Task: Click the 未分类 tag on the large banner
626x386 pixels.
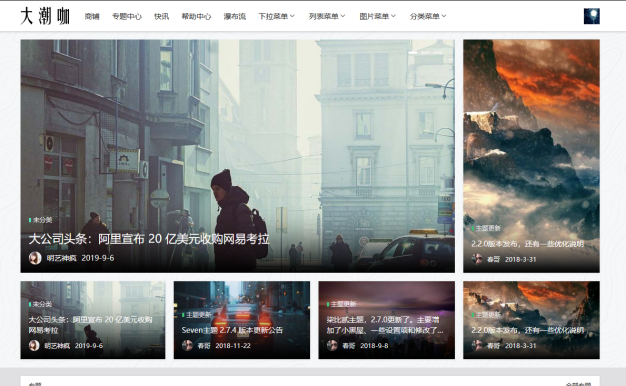Action: (41, 220)
